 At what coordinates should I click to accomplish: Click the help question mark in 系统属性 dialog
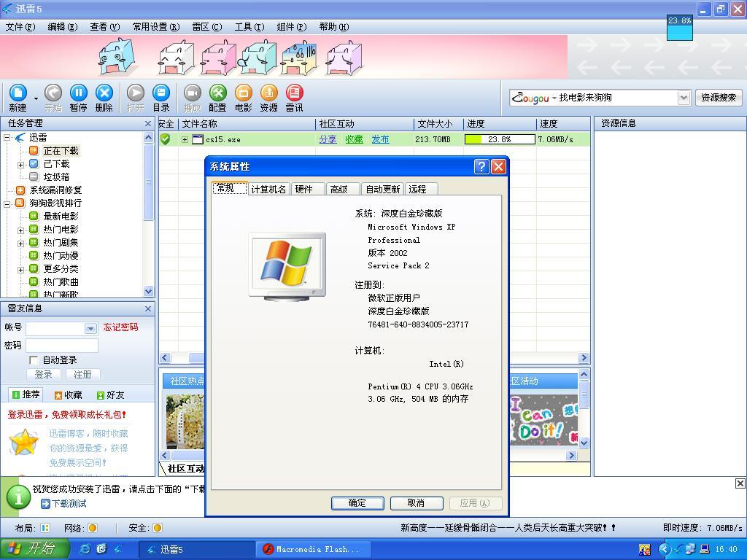(x=481, y=166)
